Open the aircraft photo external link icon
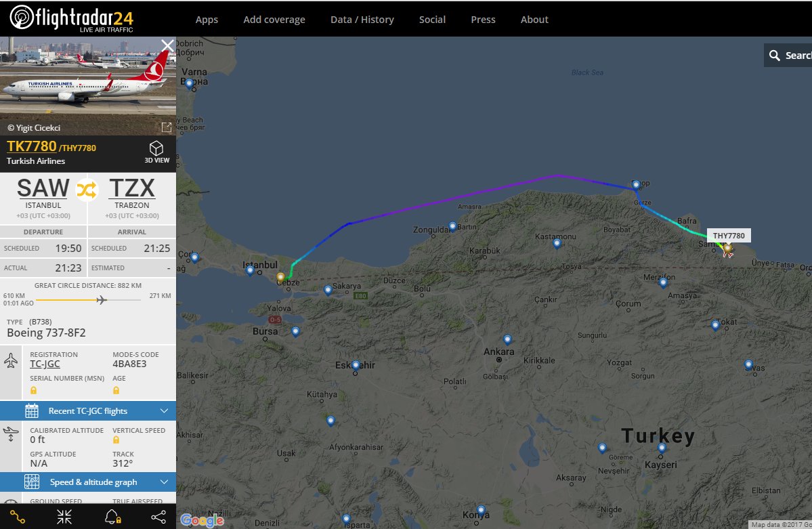Image resolution: width=812 pixels, height=529 pixels. coord(166,127)
